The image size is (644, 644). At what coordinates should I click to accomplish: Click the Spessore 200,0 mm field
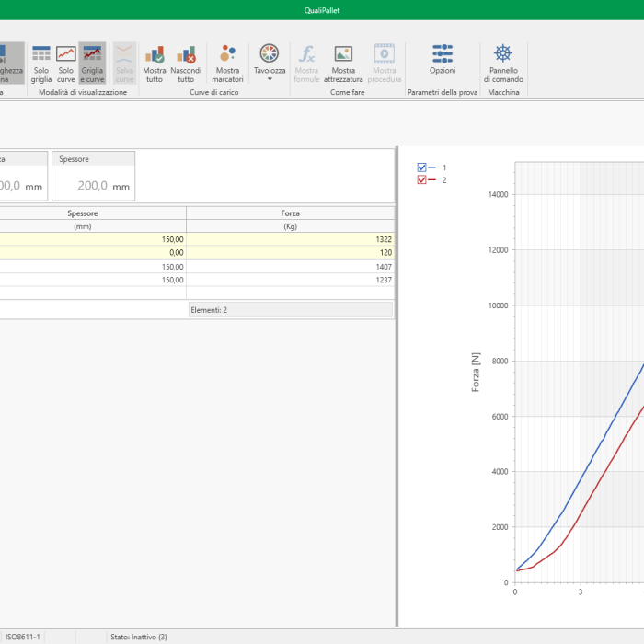click(93, 185)
